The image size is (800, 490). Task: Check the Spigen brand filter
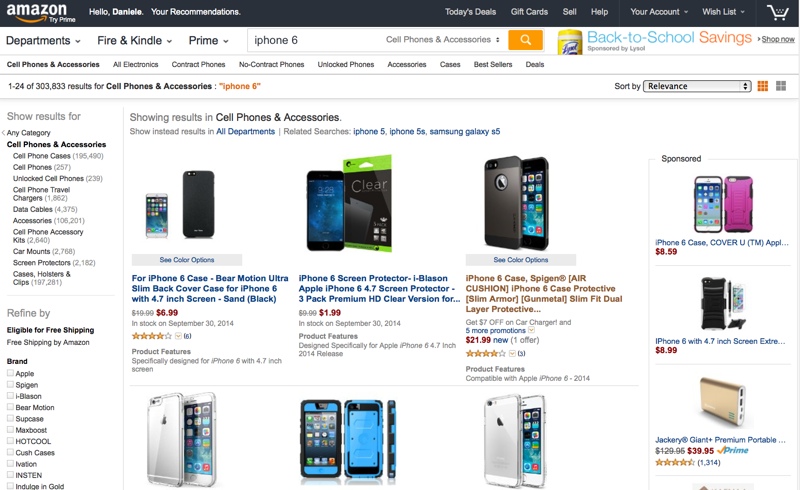coord(11,385)
